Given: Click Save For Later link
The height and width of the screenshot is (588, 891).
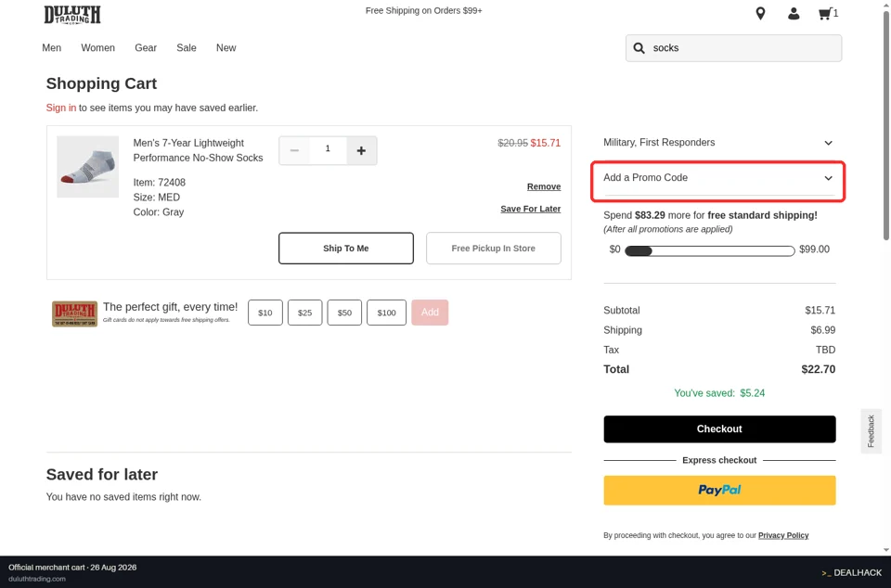Looking at the screenshot, I should click(x=531, y=209).
